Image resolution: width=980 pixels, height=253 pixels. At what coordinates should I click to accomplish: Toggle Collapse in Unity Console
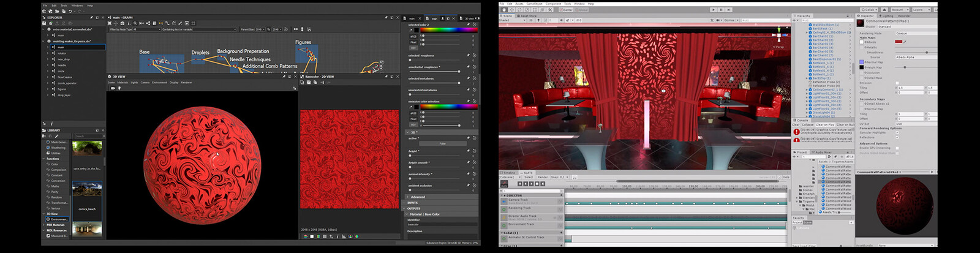[x=808, y=124]
